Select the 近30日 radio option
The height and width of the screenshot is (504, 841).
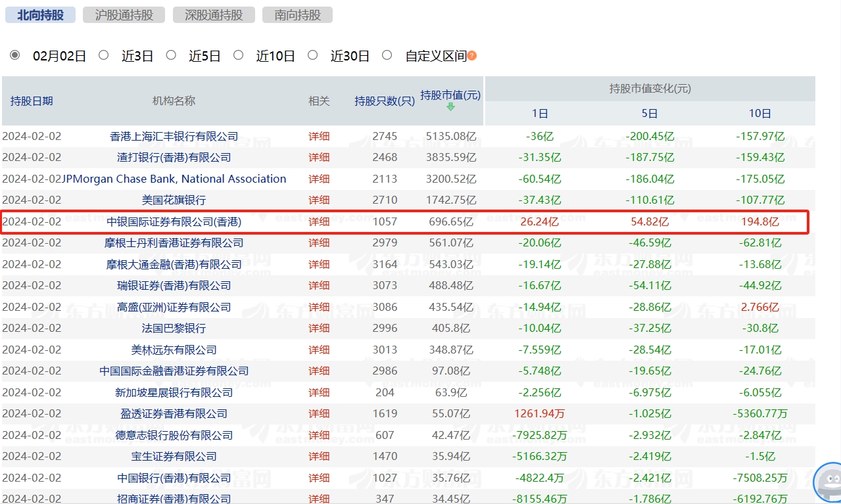point(312,55)
